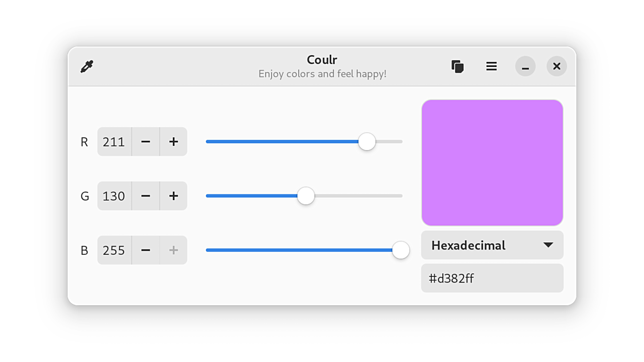Click the disabled plus button on the B row
644x362 pixels.
coord(173,250)
